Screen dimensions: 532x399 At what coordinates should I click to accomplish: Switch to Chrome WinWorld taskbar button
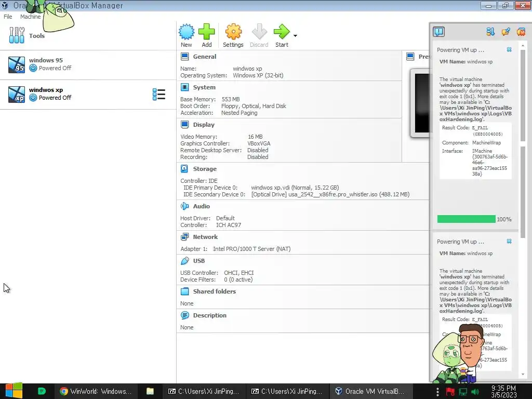point(96,391)
